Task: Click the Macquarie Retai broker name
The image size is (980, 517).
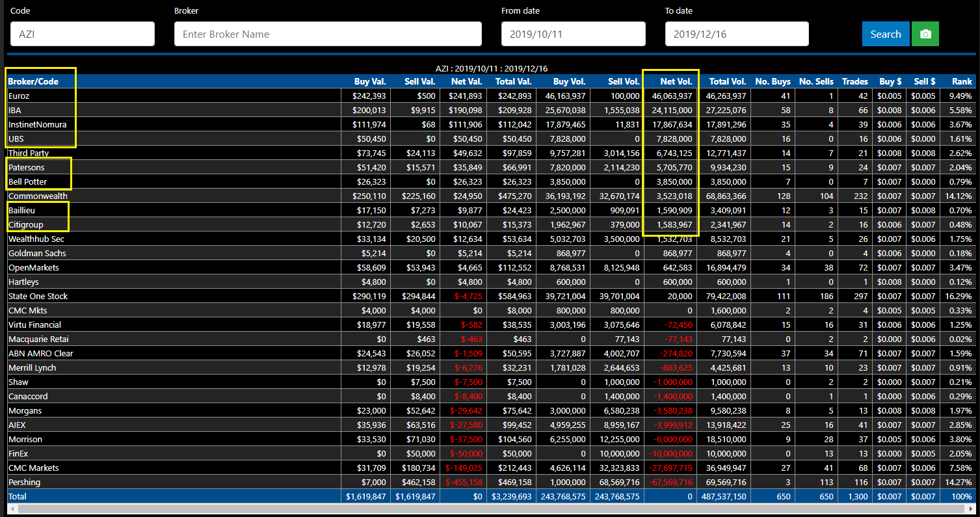Action: [x=38, y=339]
